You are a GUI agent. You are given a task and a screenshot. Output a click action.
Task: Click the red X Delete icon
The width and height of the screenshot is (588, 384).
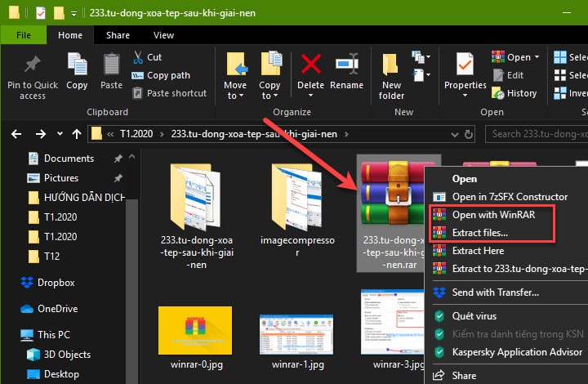[x=311, y=64]
